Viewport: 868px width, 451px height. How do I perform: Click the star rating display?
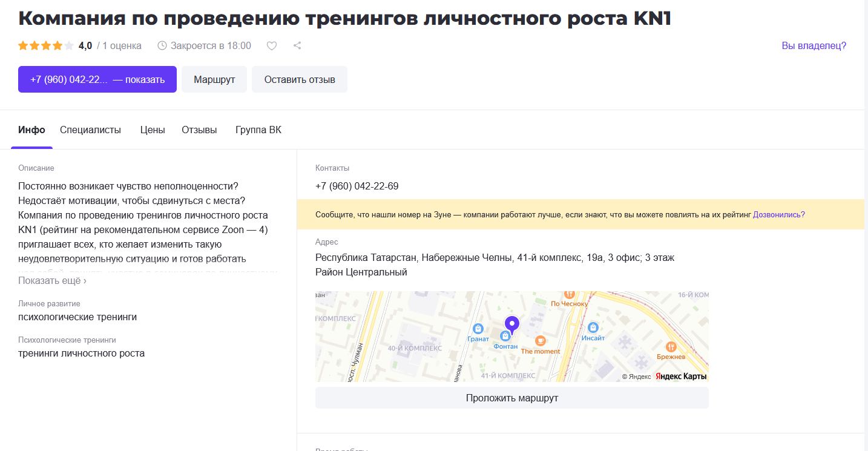tap(46, 45)
